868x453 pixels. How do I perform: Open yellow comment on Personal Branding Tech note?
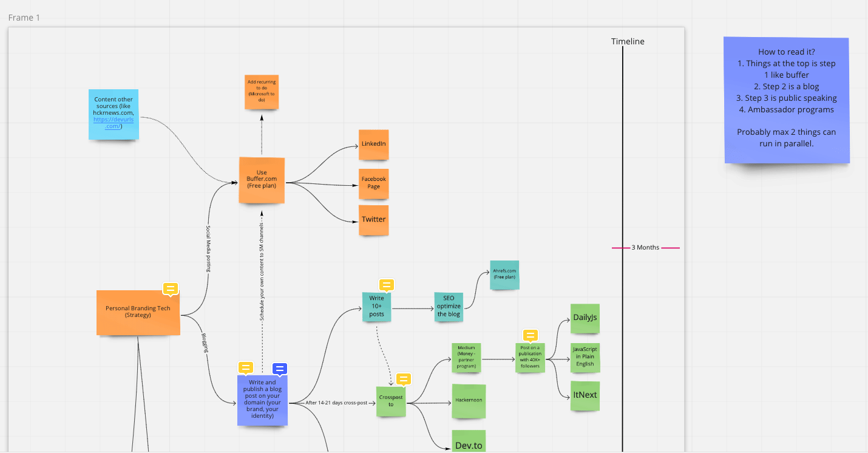pyautogui.click(x=171, y=288)
